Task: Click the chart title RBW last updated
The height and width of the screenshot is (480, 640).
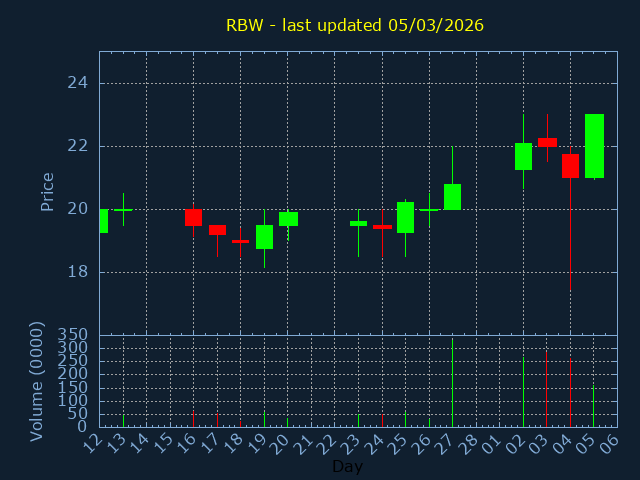Action: click(x=354, y=25)
